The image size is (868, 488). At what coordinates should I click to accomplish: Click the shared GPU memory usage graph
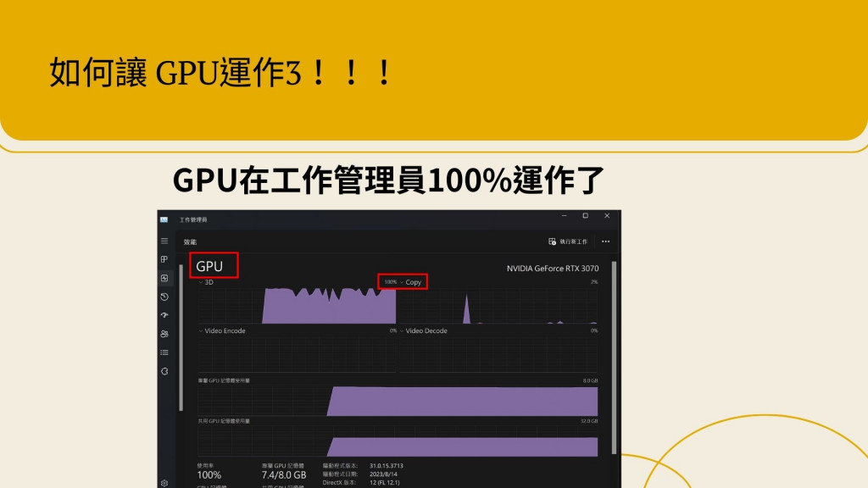tap(398, 441)
